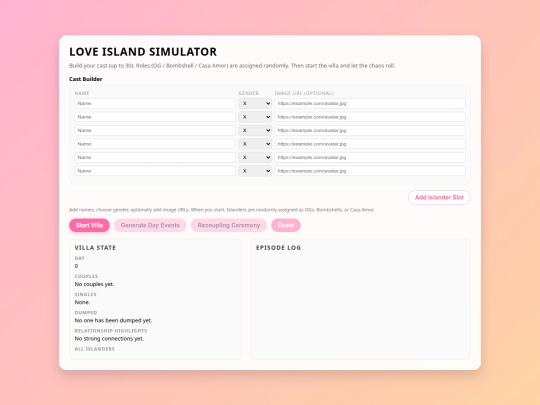The image size is (540, 405).
Task: Focus the fifth row Image URL field
Action: pos(370,157)
